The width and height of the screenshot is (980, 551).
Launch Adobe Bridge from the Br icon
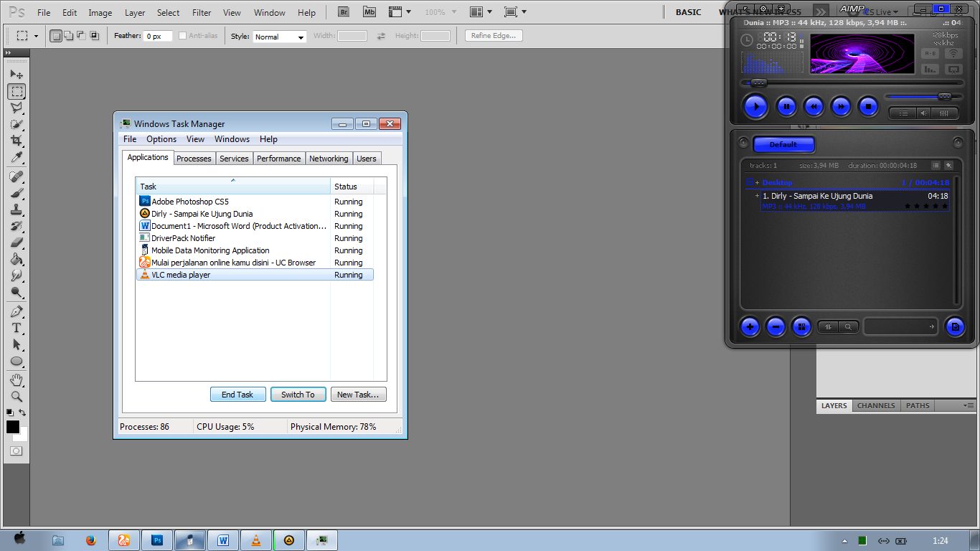click(x=344, y=12)
